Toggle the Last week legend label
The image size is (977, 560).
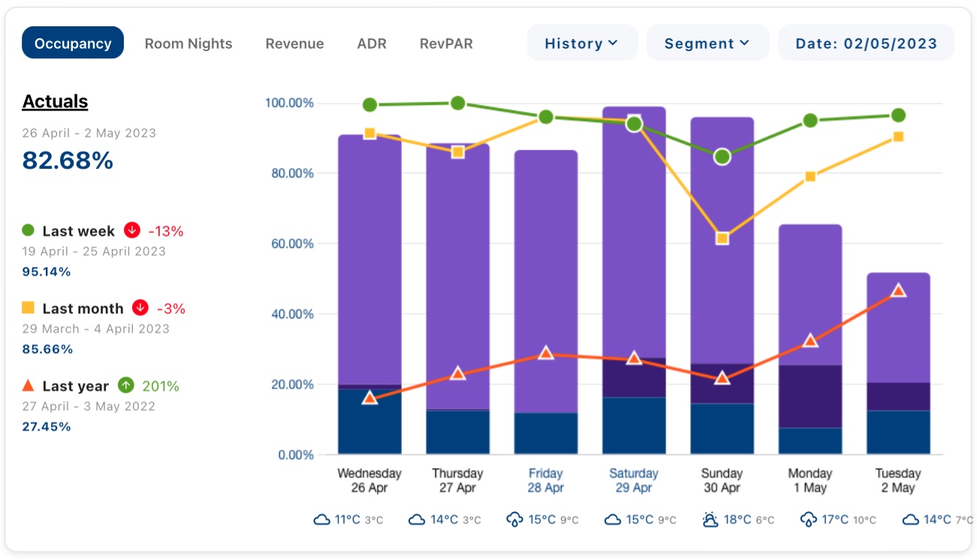click(79, 231)
